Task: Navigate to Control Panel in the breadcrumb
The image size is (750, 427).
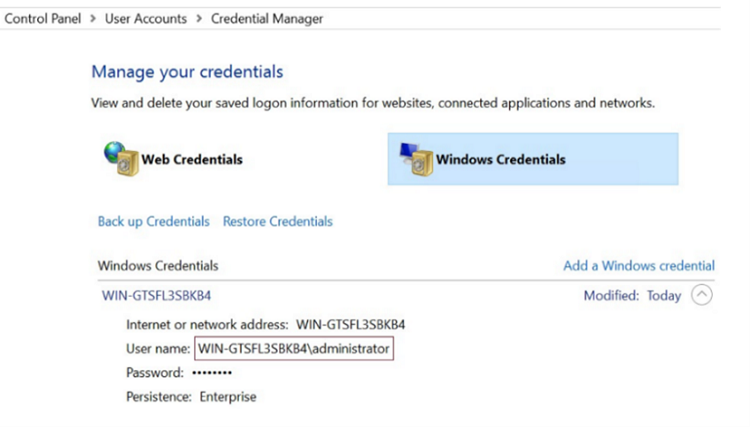Action: (x=43, y=19)
